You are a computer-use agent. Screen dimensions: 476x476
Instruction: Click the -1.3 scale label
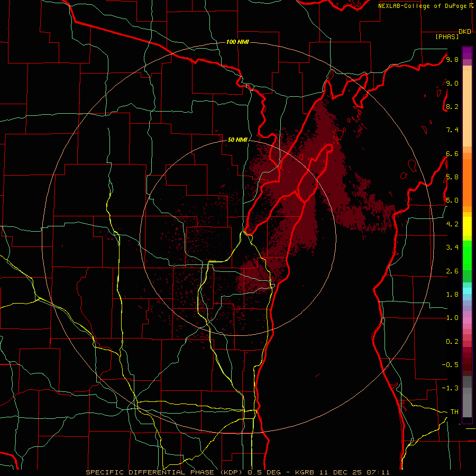(450, 388)
